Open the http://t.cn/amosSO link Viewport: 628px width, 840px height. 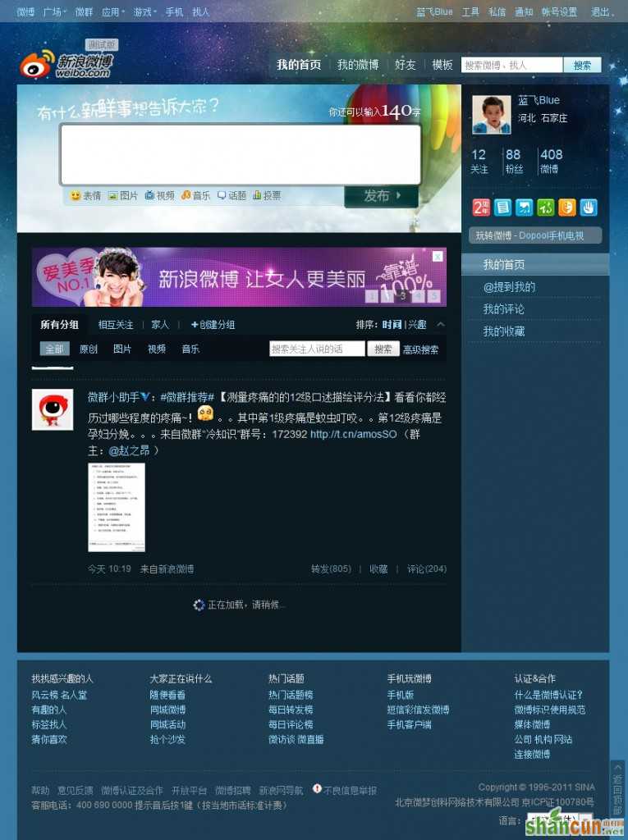coord(354,434)
